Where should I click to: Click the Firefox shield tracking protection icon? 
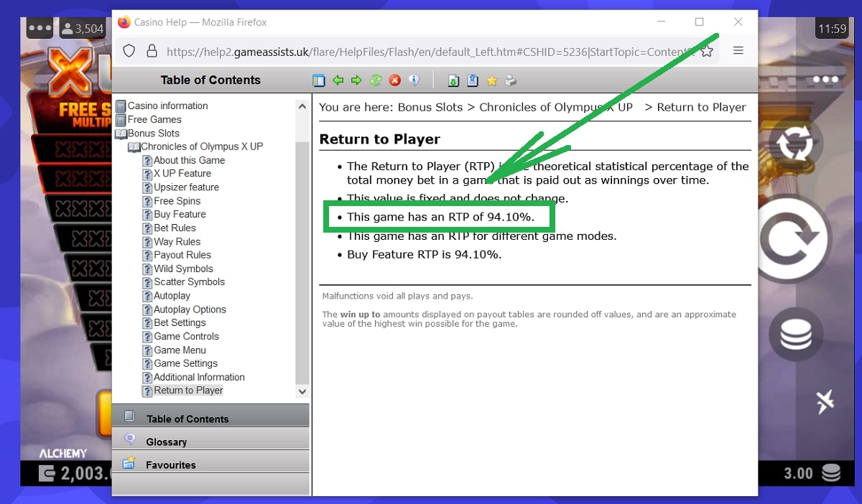(x=129, y=51)
